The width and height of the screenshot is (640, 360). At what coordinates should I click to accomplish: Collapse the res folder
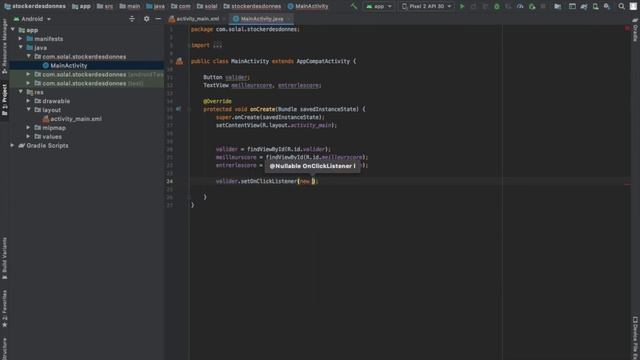[x=20, y=92]
